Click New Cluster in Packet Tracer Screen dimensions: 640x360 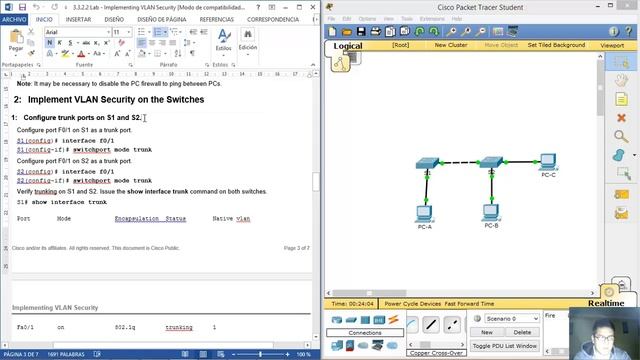click(x=451, y=45)
